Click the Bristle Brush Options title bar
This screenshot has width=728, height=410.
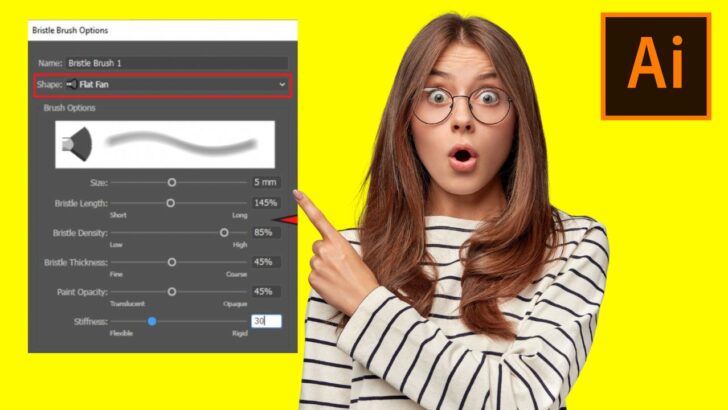point(162,30)
